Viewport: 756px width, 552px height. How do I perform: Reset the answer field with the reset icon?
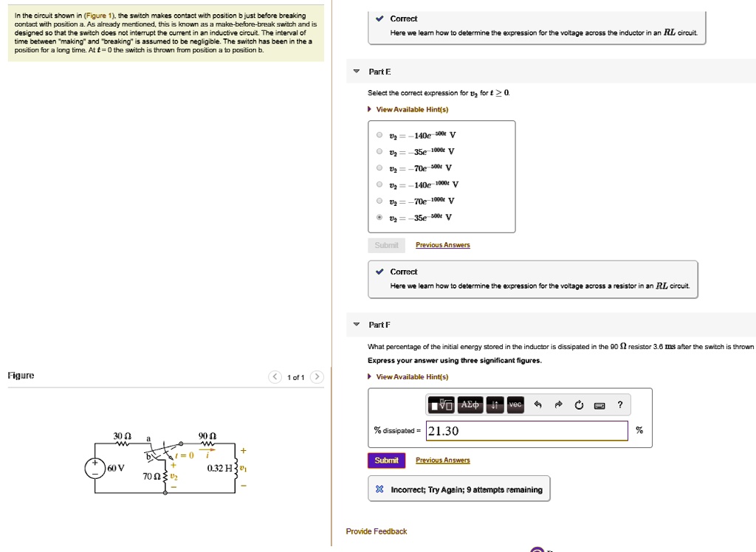click(x=579, y=404)
